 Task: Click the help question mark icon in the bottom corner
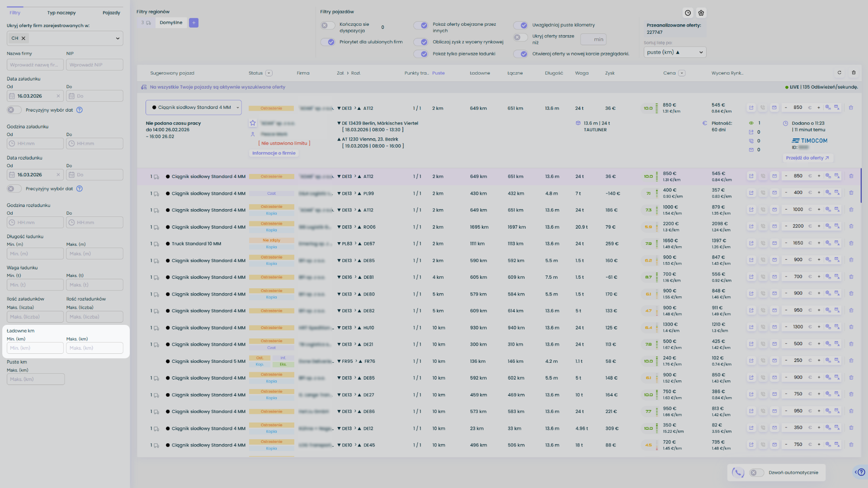pos(861,472)
